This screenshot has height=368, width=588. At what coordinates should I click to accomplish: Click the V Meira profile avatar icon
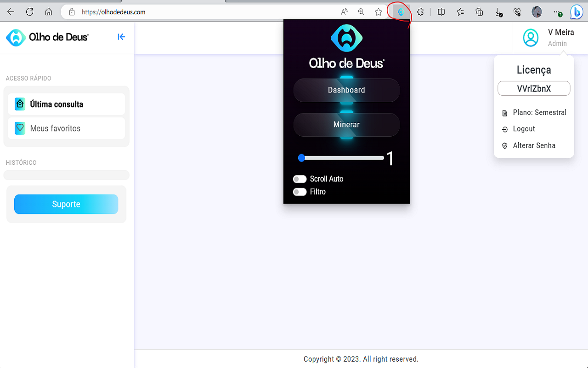531,38
